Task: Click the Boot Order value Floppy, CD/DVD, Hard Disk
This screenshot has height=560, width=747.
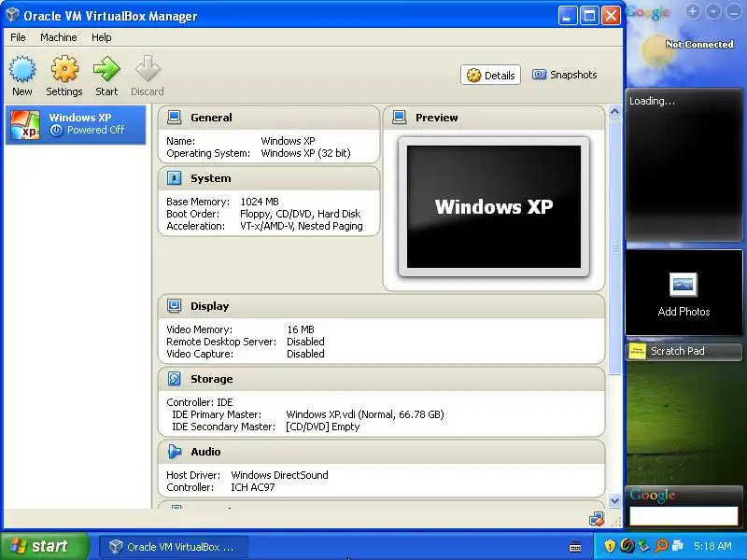Action: tap(300, 214)
